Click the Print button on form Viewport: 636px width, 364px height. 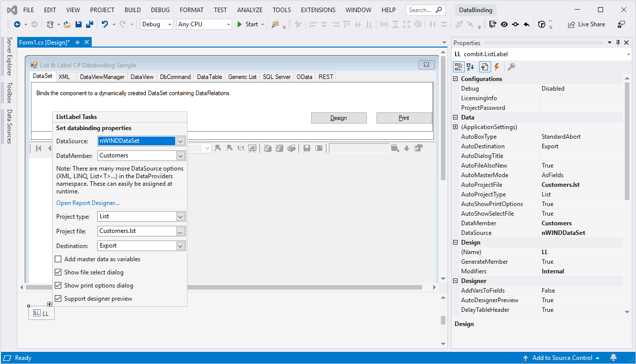pyautogui.click(x=404, y=118)
